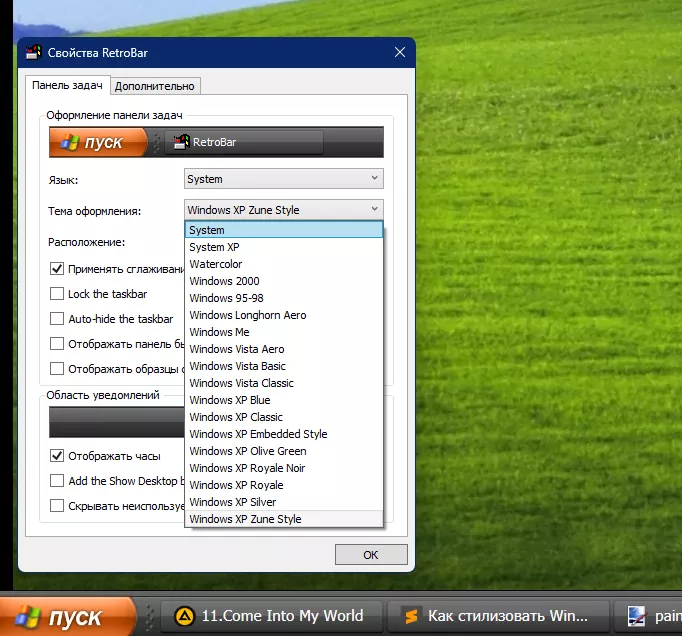Select the Windows XP Royale theme
682x636 pixels.
coord(284,485)
